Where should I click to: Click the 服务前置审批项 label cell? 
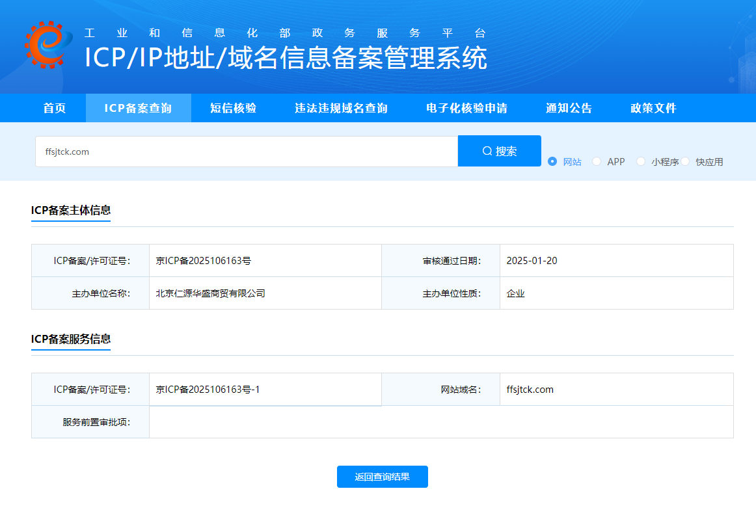[x=90, y=422]
